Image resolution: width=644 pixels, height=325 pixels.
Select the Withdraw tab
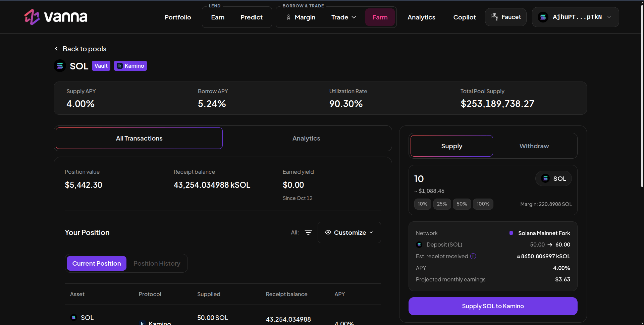point(534,146)
